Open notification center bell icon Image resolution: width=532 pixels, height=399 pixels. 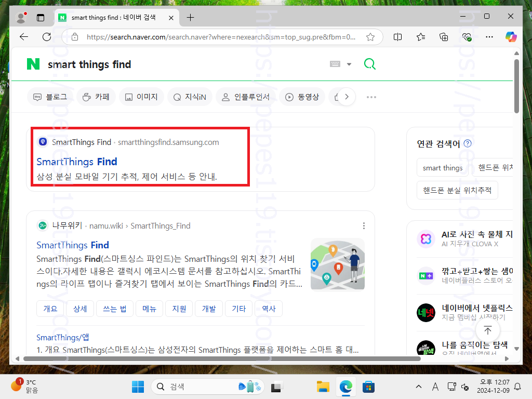[x=518, y=387]
